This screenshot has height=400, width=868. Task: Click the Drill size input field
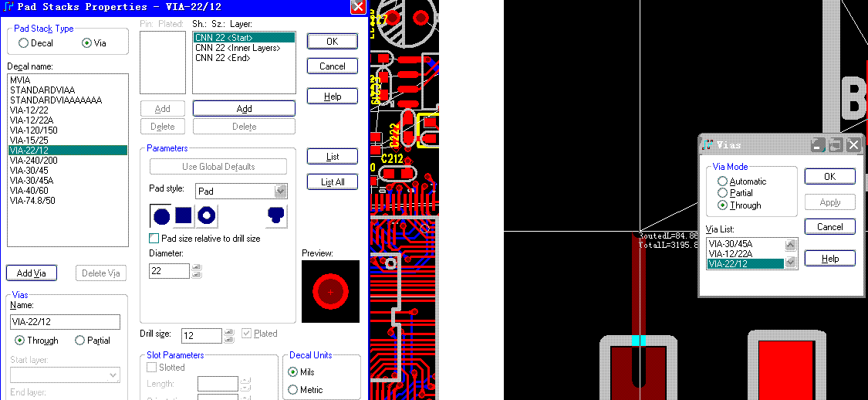tap(201, 335)
